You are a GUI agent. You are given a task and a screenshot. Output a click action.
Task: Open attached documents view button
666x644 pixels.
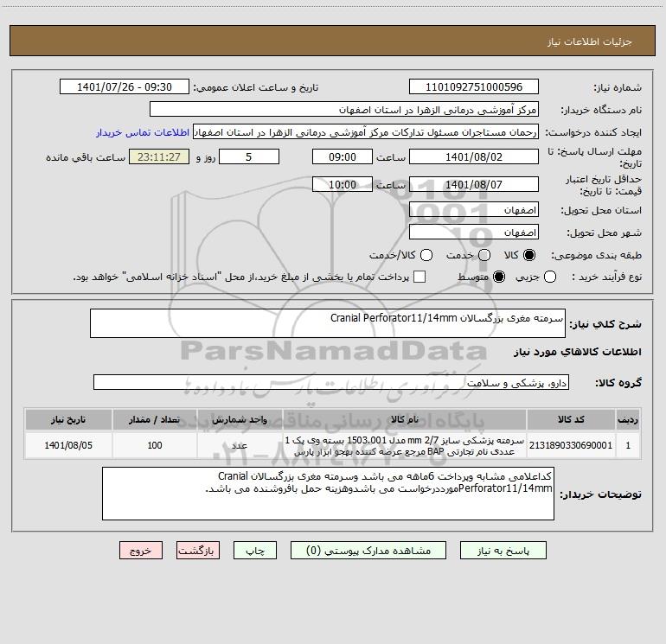[x=368, y=550]
